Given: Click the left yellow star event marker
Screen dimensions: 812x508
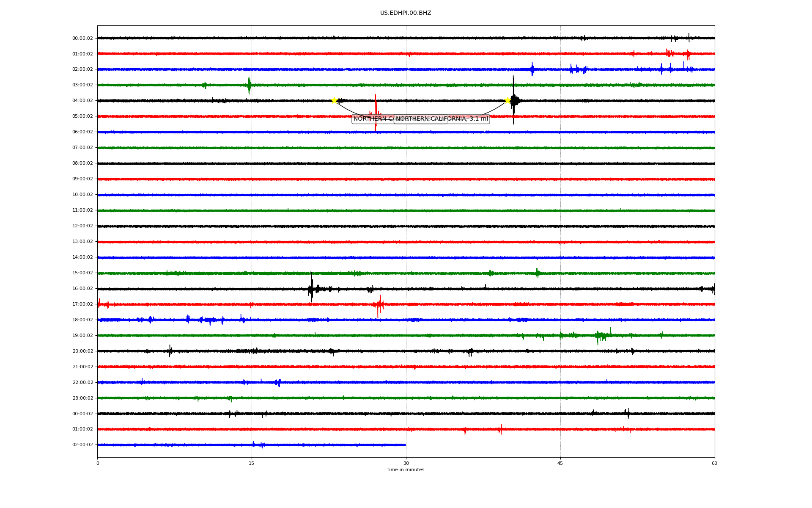Looking at the screenshot, I should click(334, 100).
